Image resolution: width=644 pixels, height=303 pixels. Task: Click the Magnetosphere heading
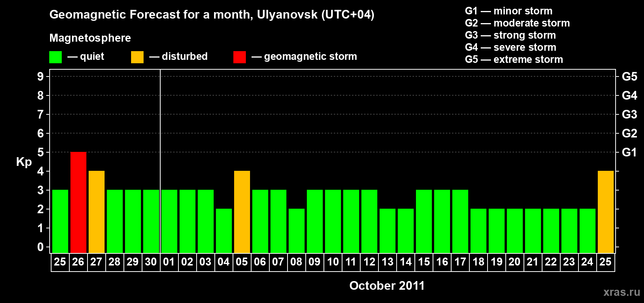[x=90, y=38]
